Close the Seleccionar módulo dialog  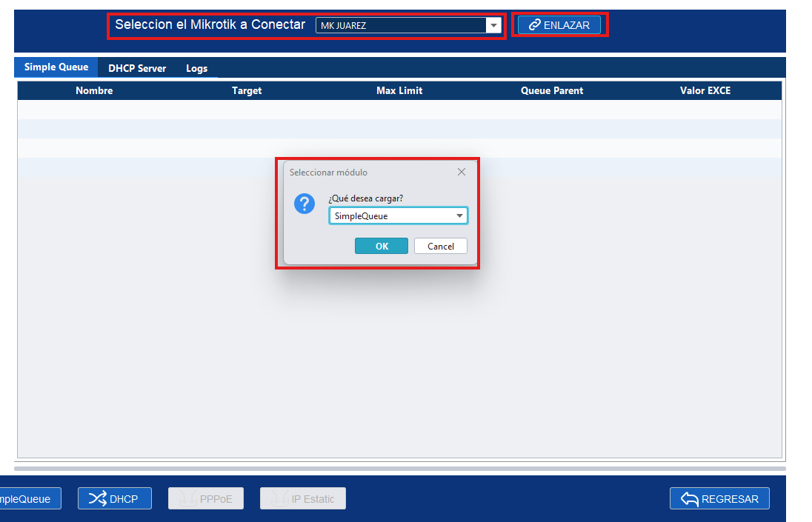(x=462, y=172)
